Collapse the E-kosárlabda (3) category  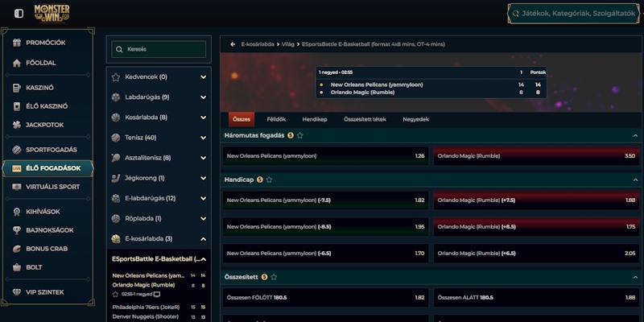coord(159,238)
